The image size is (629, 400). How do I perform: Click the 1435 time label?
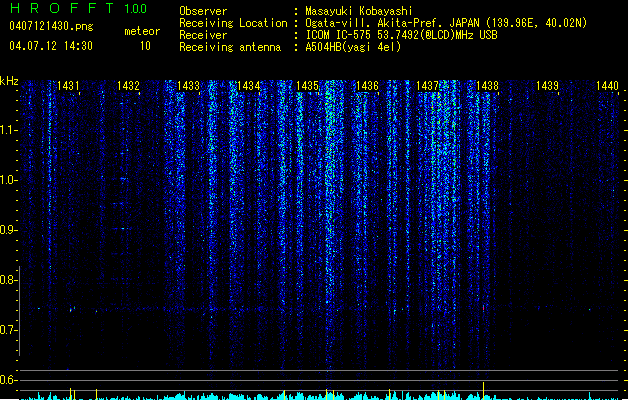coord(307,86)
